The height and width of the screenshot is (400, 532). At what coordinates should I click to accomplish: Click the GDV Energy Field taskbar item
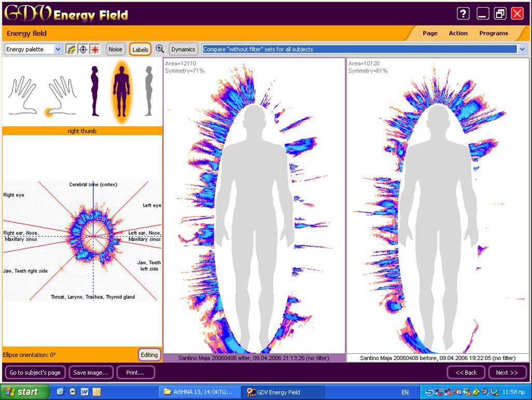(283, 392)
